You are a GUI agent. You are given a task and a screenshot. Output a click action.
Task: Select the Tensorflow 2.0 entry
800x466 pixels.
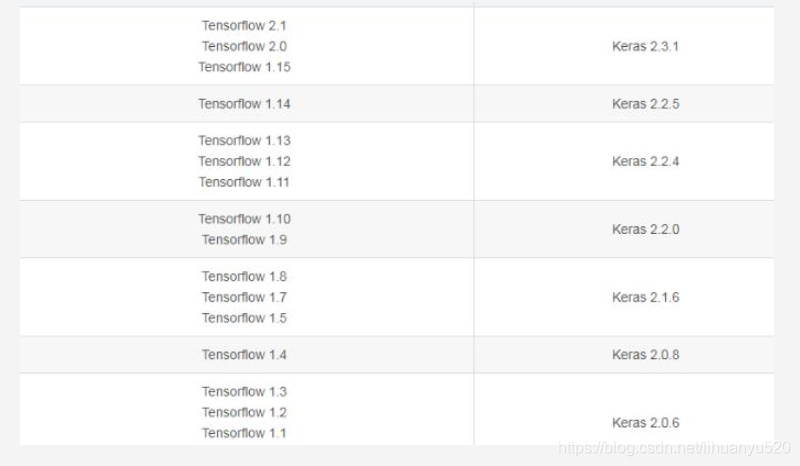point(244,46)
